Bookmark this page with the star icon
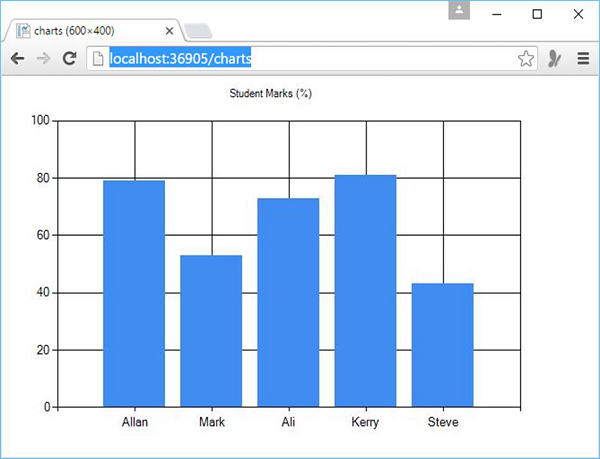 pyautogui.click(x=526, y=59)
